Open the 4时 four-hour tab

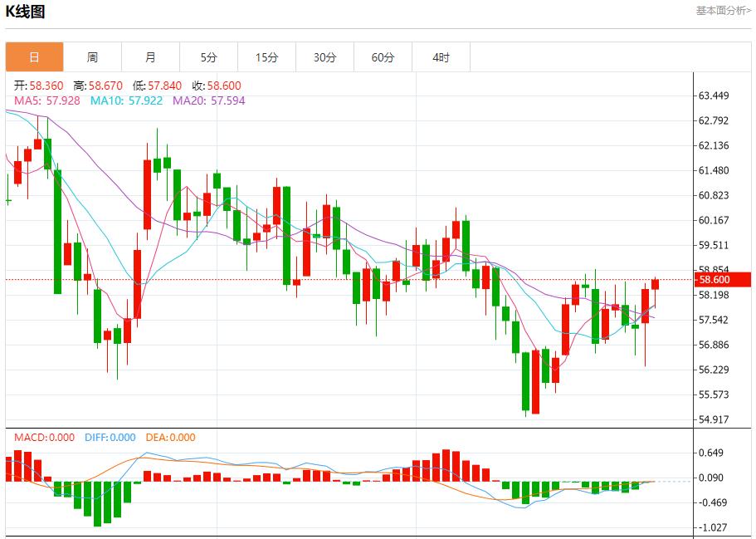coord(441,57)
